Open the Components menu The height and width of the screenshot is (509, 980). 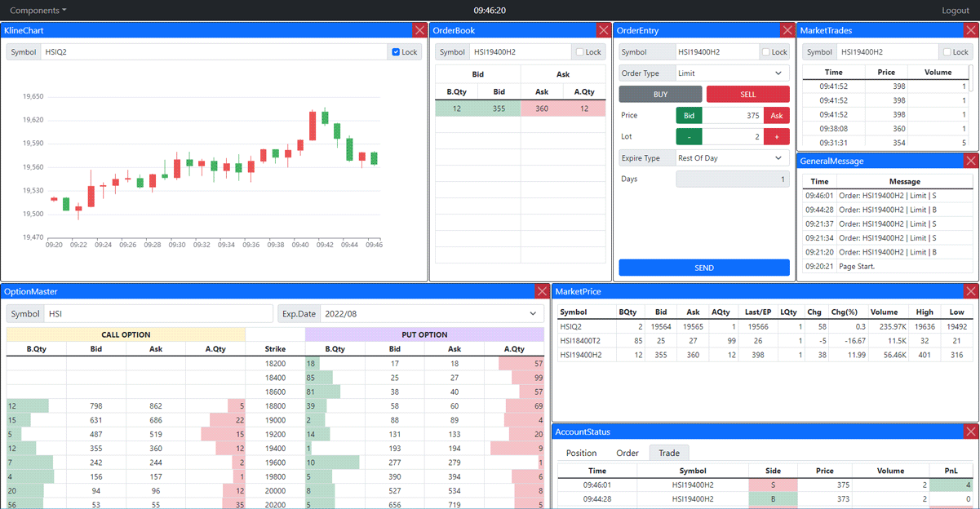click(x=38, y=11)
